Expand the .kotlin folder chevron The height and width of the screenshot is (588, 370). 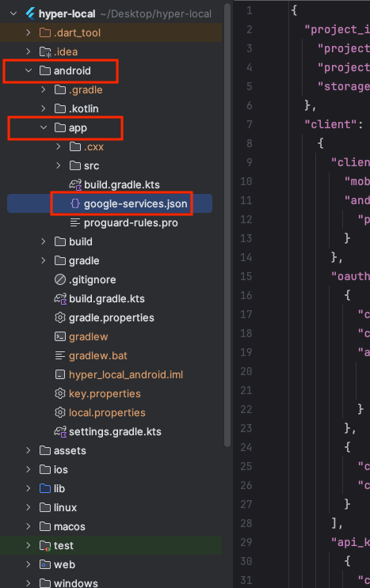[x=44, y=108]
